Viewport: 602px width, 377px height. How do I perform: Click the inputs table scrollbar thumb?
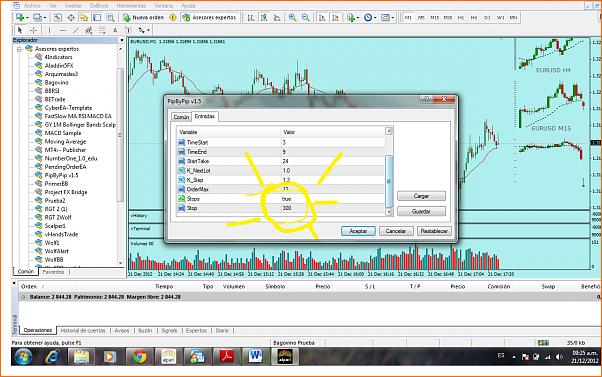coord(389,181)
